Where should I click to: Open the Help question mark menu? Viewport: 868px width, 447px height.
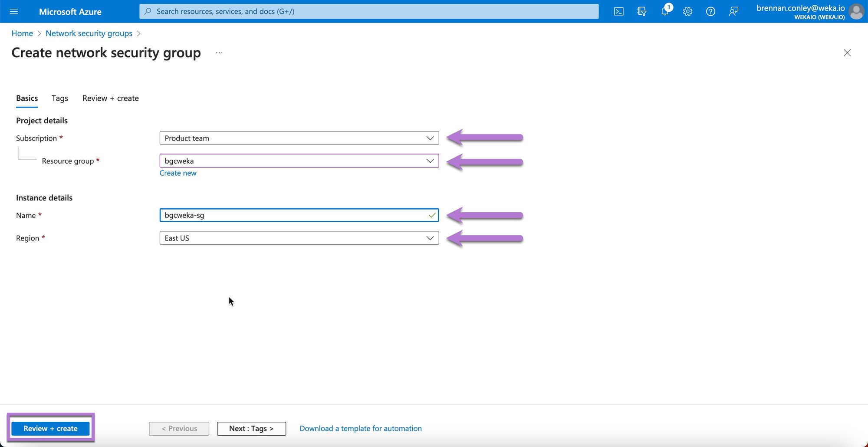tap(710, 11)
